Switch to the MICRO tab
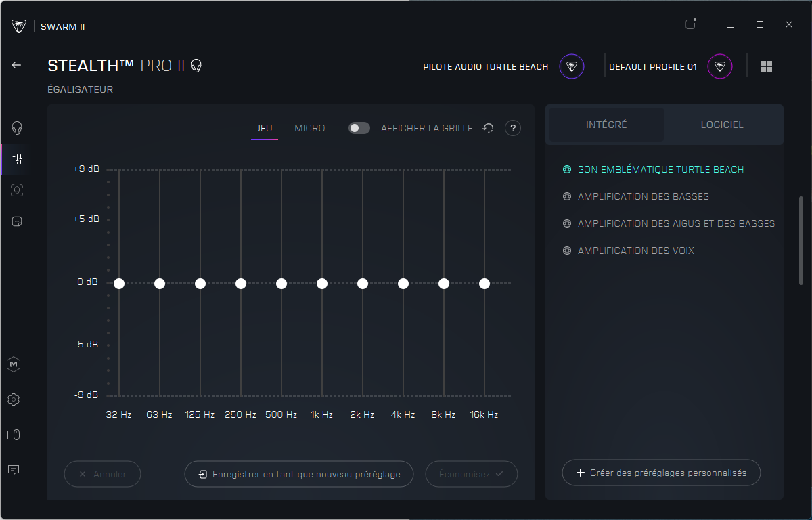The height and width of the screenshot is (520, 812). (310, 128)
